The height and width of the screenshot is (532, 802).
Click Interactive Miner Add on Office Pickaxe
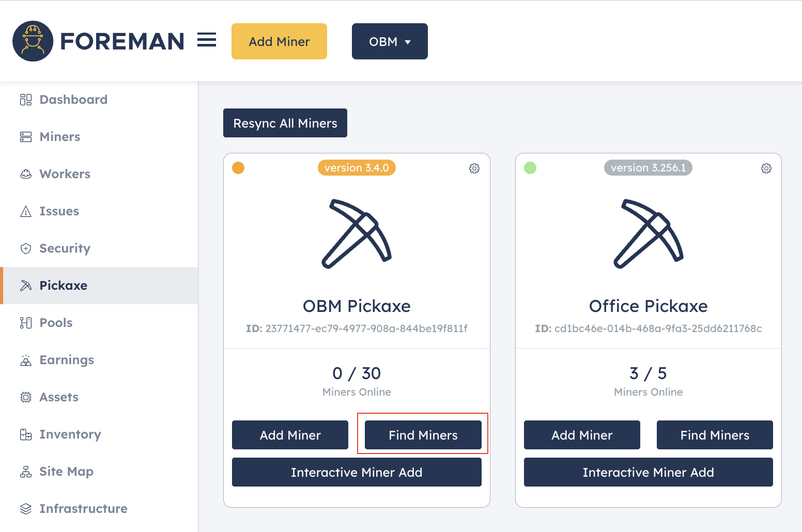pyautogui.click(x=649, y=472)
